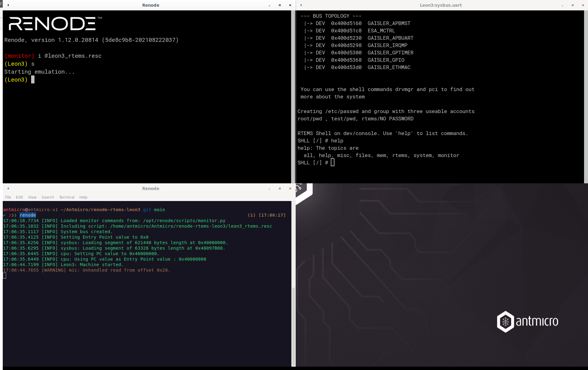Click the Renode monitor window scrollbar
This screenshot has height=370, width=588.
coord(293,97)
